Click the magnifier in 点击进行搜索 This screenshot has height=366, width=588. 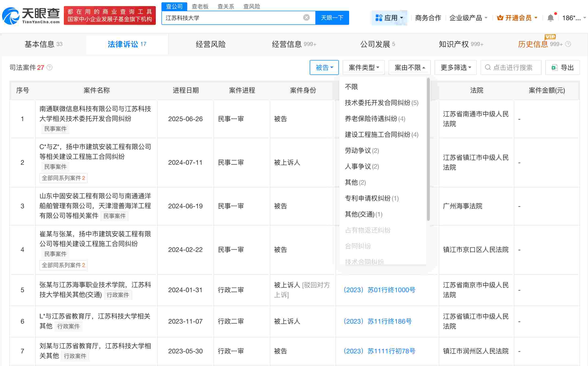coord(488,67)
